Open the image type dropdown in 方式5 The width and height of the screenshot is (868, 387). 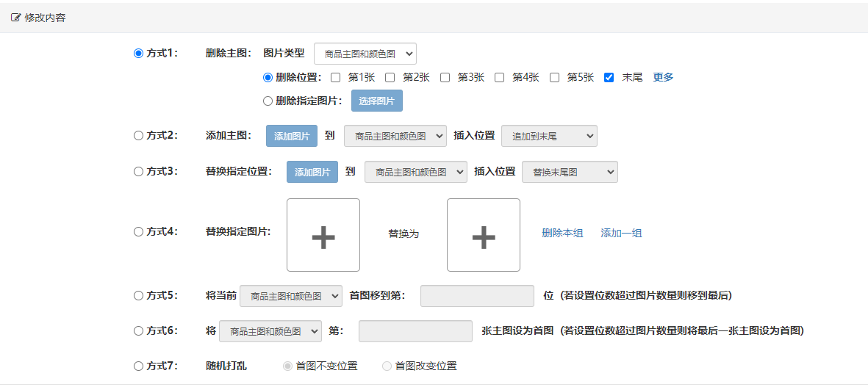pyautogui.click(x=290, y=296)
